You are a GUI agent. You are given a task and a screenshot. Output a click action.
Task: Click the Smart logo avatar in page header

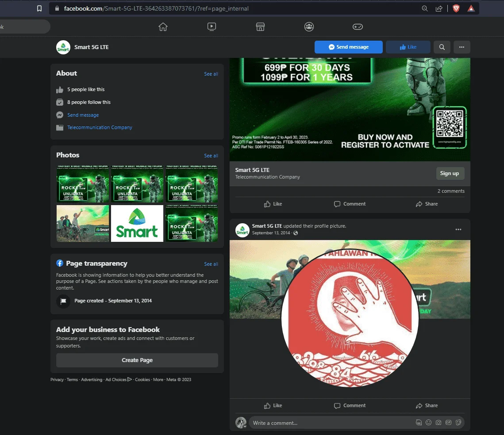(x=63, y=47)
